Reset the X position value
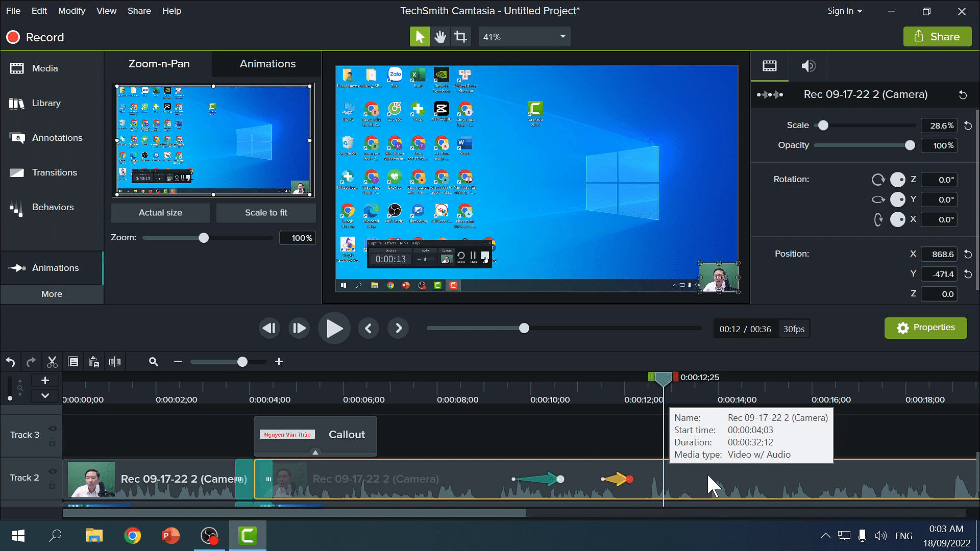The width and height of the screenshot is (980, 551). 968,254
